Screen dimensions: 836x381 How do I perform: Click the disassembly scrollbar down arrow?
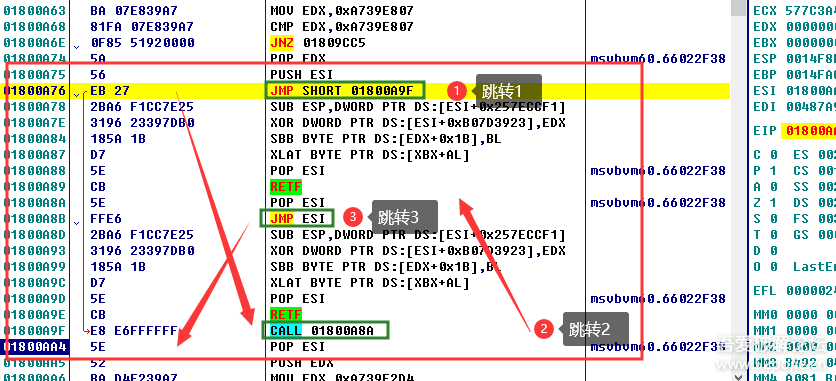[x=738, y=376]
